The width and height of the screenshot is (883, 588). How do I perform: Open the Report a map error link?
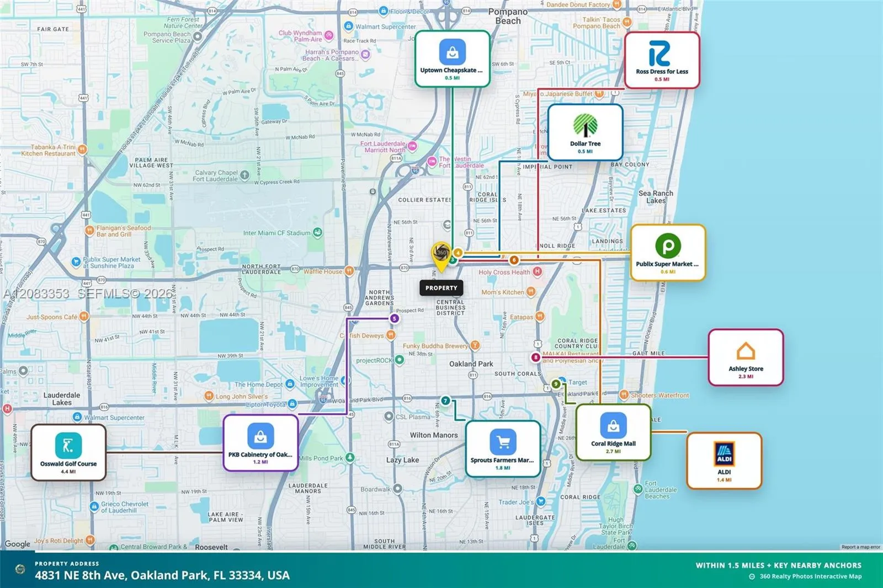click(x=860, y=547)
